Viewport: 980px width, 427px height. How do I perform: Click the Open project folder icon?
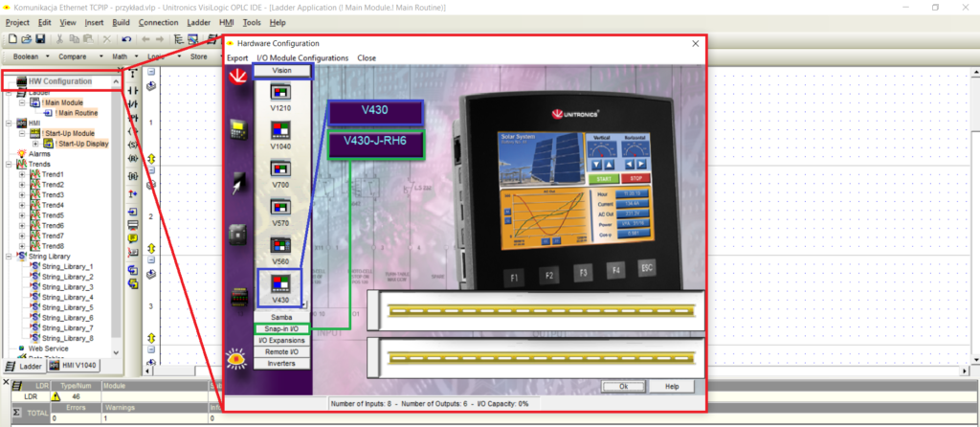[26, 39]
